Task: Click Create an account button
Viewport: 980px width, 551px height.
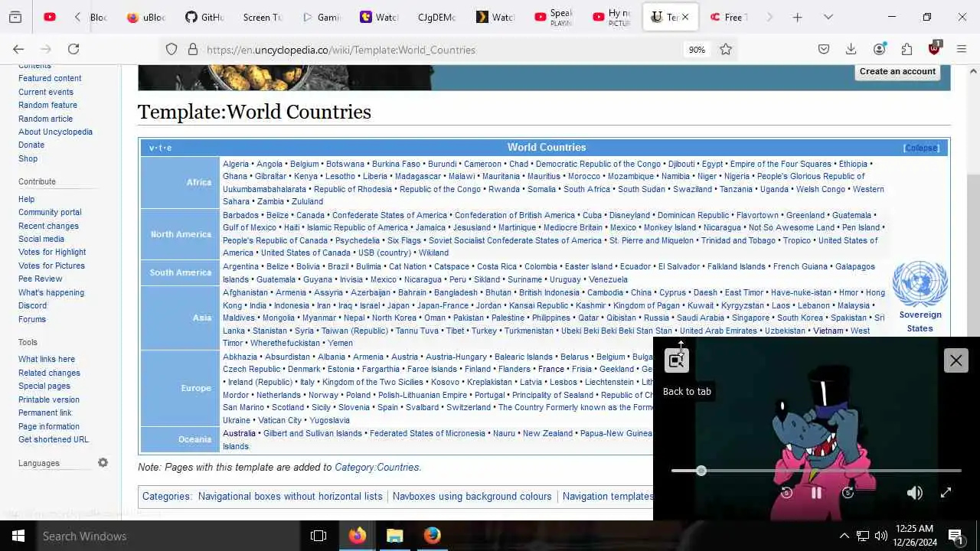Action: [x=897, y=71]
